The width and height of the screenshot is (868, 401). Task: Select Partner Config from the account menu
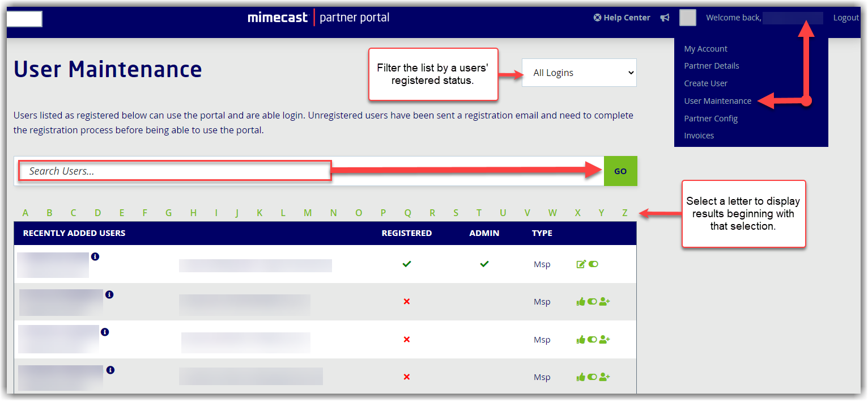tap(710, 119)
